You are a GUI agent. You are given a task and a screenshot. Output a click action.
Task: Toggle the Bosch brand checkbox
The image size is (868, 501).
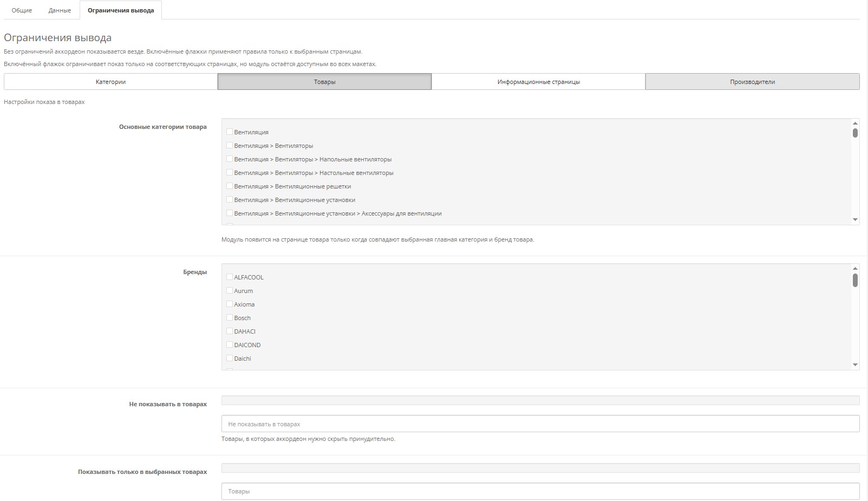230,318
